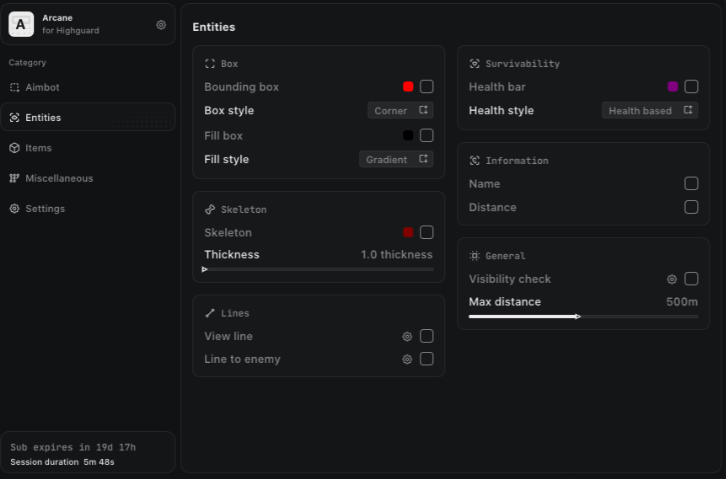Enable the Name information checkbox
Screen dimensions: 726x479
coord(691,184)
